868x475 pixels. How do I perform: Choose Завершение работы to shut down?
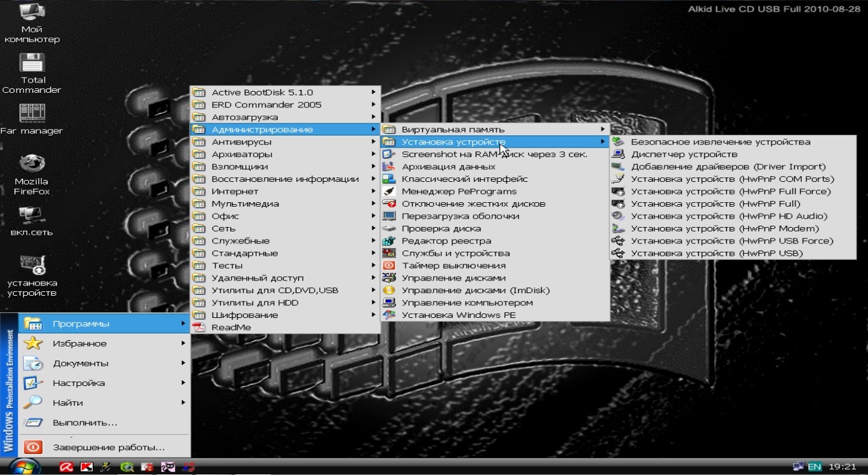click(x=104, y=447)
